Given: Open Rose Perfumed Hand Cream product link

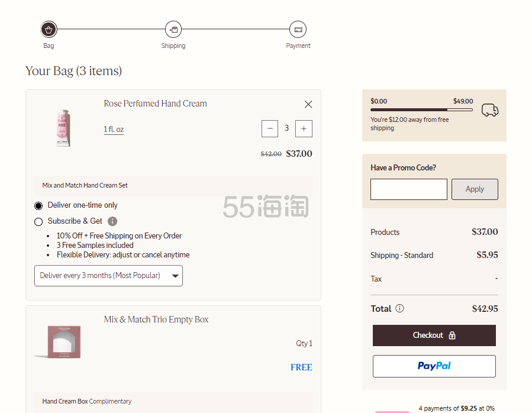Looking at the screenshot, I should click(155, 104).
